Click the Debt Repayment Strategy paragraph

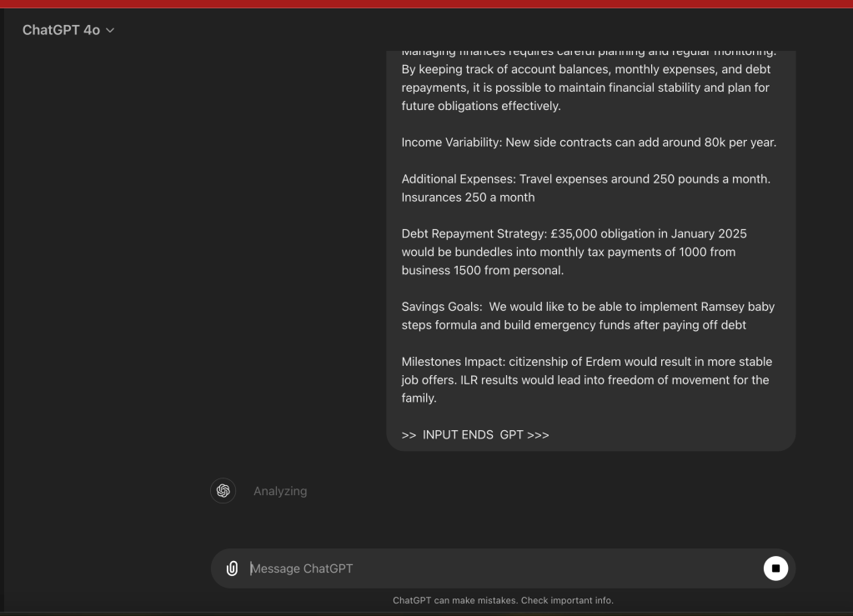point(574,252)
